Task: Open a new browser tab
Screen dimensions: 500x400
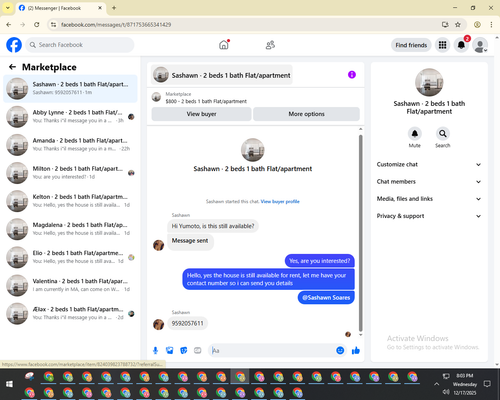Action: [114, 8]
